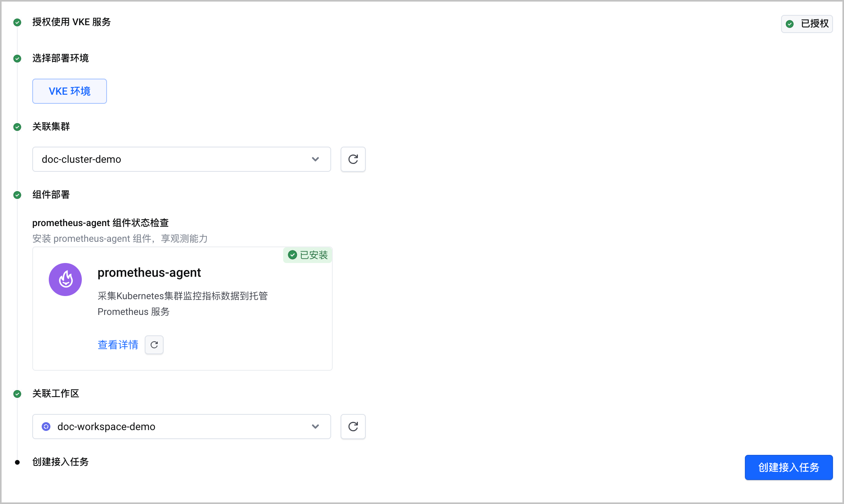The width and height of the screenshot is (844, 504).
Task: Open the 查看详情 link
Action: tap(118, 345)
